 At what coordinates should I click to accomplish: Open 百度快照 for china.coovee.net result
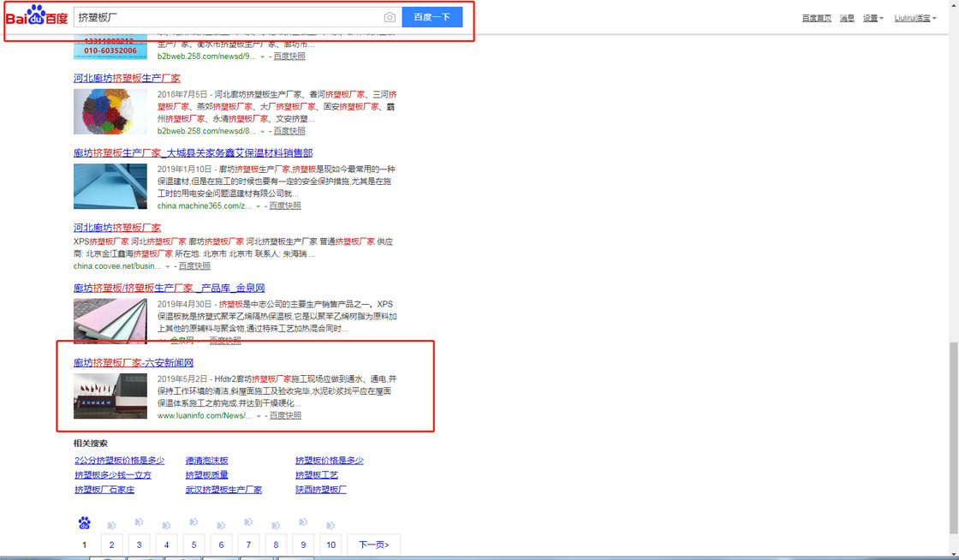point(194,266)
